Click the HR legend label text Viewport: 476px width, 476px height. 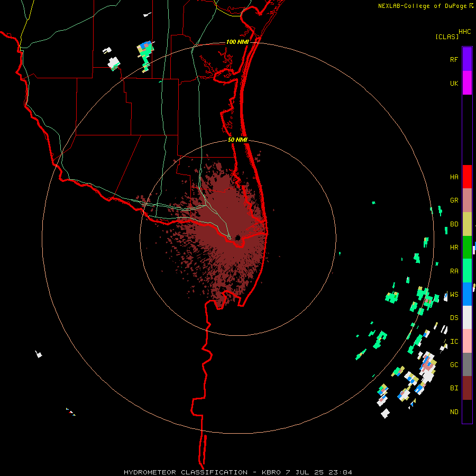click(x=454, y=248)
